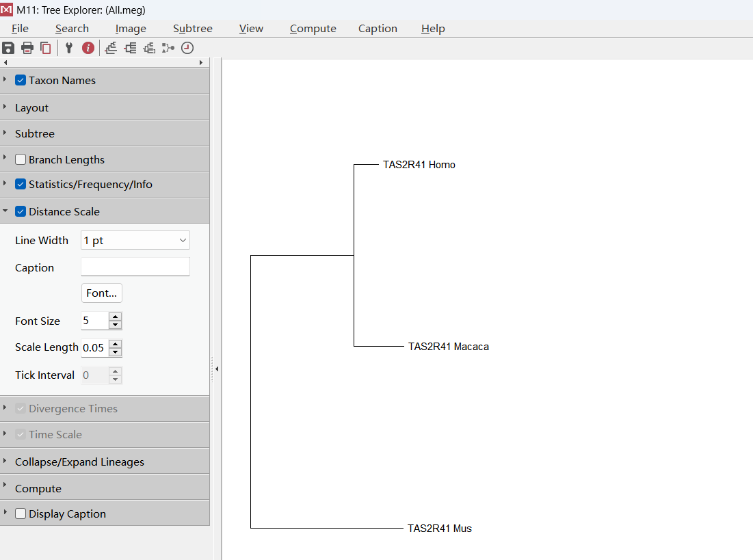
Task: Click the timetree clock icon
Action: 187,48
